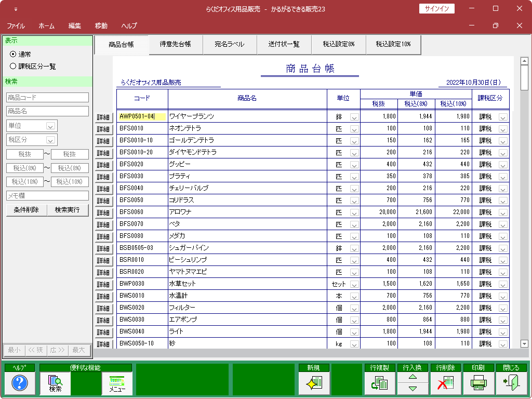Open 詳細 for BSR0010 ビーシュリンプ row

click(103, 261)
